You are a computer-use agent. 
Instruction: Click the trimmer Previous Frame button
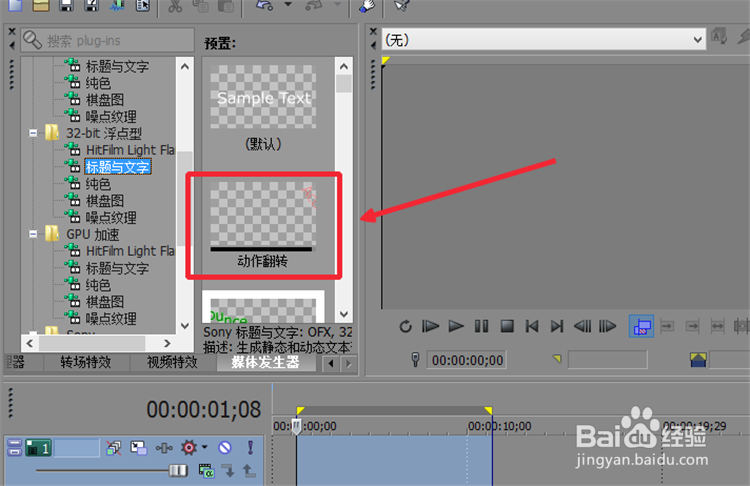pyautogui.click(x=583, y=327)
